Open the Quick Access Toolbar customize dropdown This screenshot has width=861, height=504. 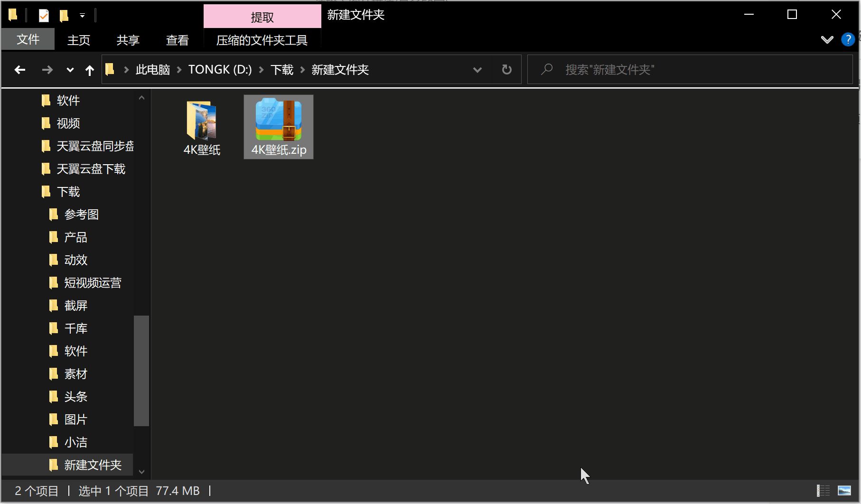tap(82, 15)
